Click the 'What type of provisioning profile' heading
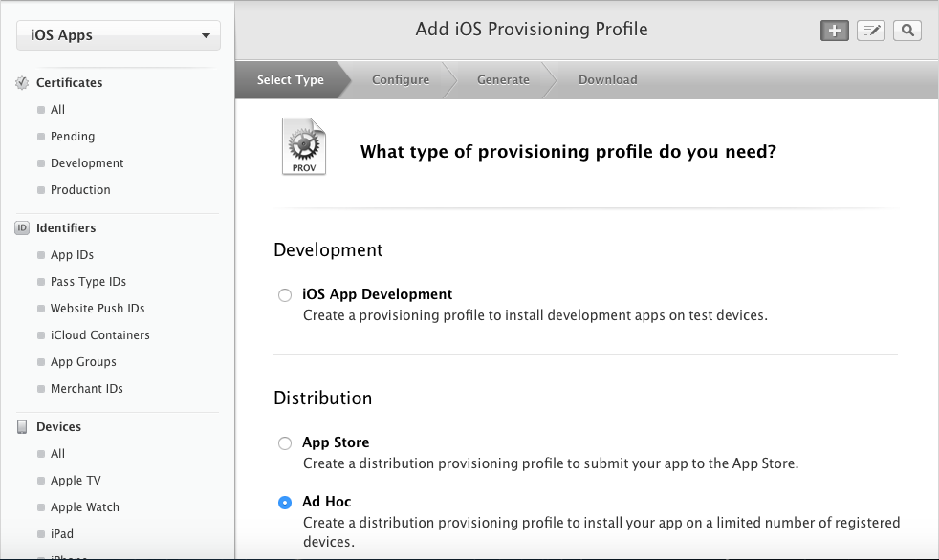The width and height of the screenshot is (939, 560). click(568, 152)
